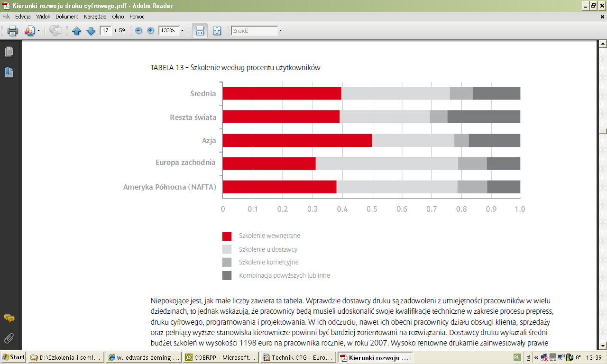Go to next page with down arrow
Image resolution: width=607 pixels, height=364 pixels.
click(91, 31)
